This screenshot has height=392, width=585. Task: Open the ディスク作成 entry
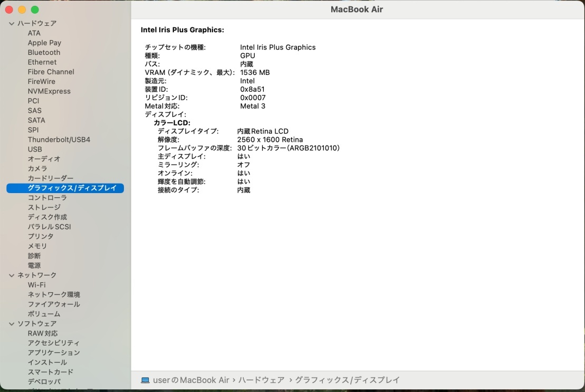pos(47,217)
